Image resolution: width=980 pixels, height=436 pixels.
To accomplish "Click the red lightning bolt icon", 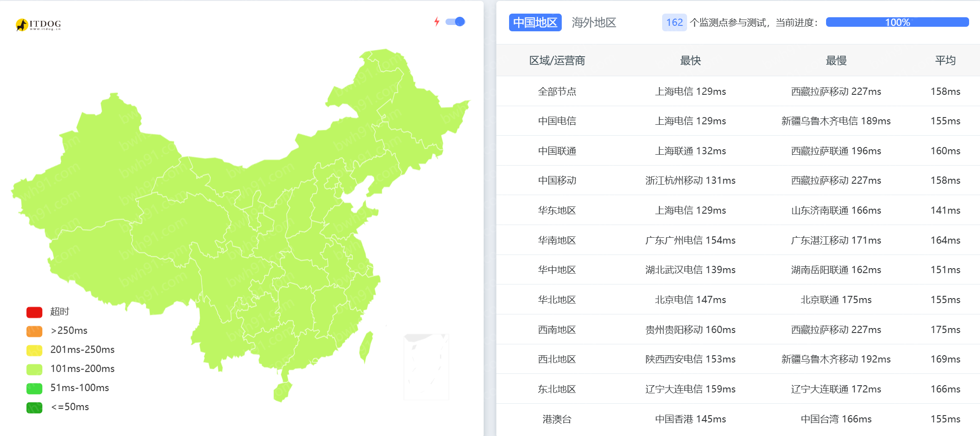I will pos(436,22).
